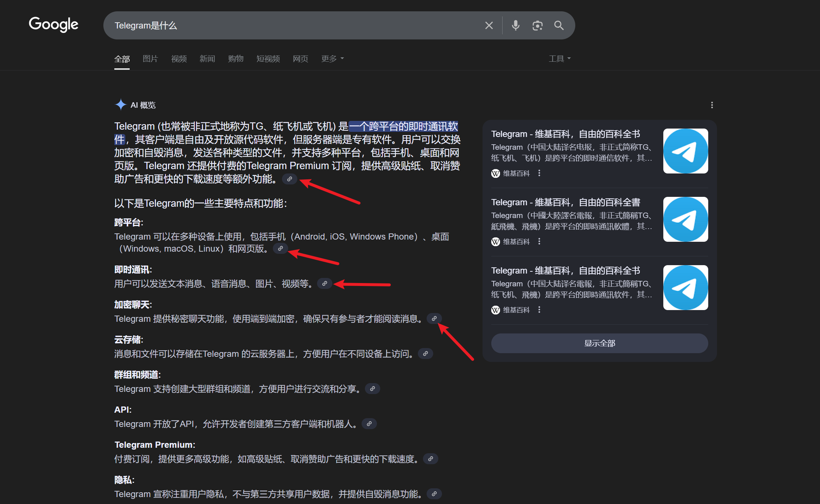Image resolution: width=820 pixels, height=504 pixels.
Task: Click the third Telegram logo thumbnail
Action: [686, 287]
